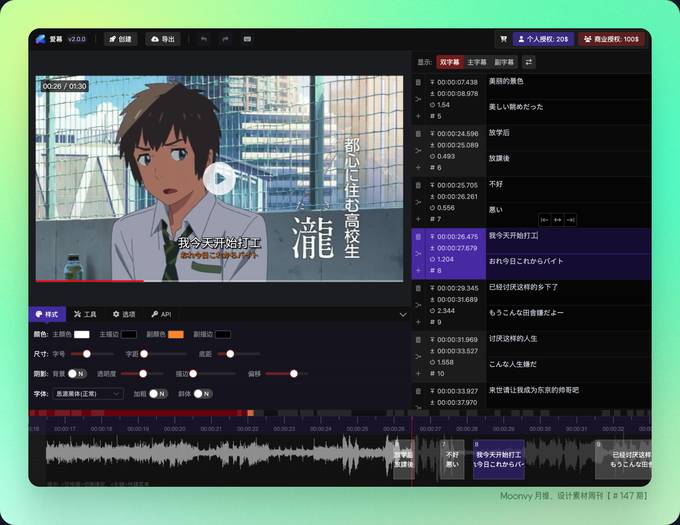Insert a subtitle after #8 with its plus icon
Screen dimensions: 680x525
pyautogui.click(x=418, y=271)
